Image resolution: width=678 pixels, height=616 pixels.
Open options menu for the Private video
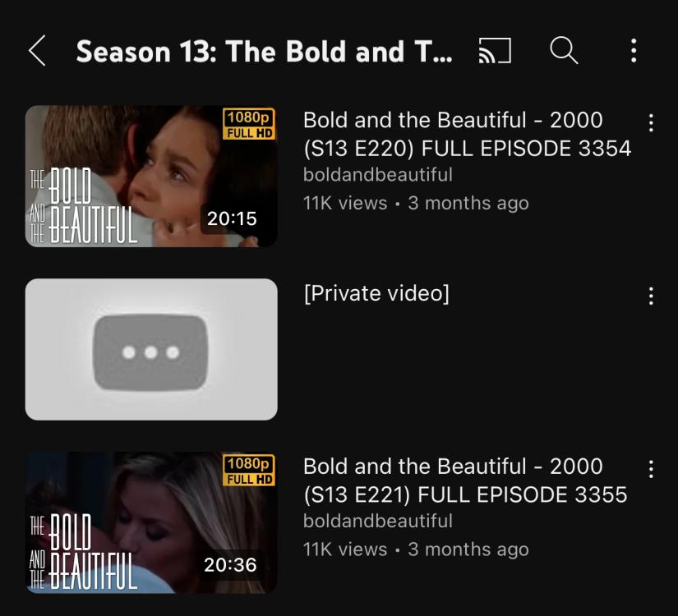651,297
